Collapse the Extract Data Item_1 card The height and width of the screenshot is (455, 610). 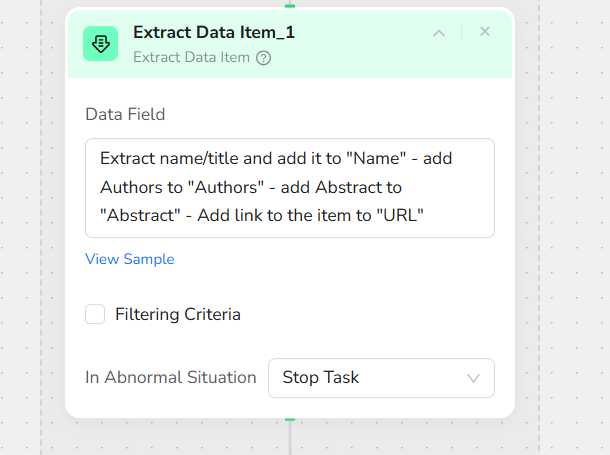pyautogui.click(x=438, y=33)
